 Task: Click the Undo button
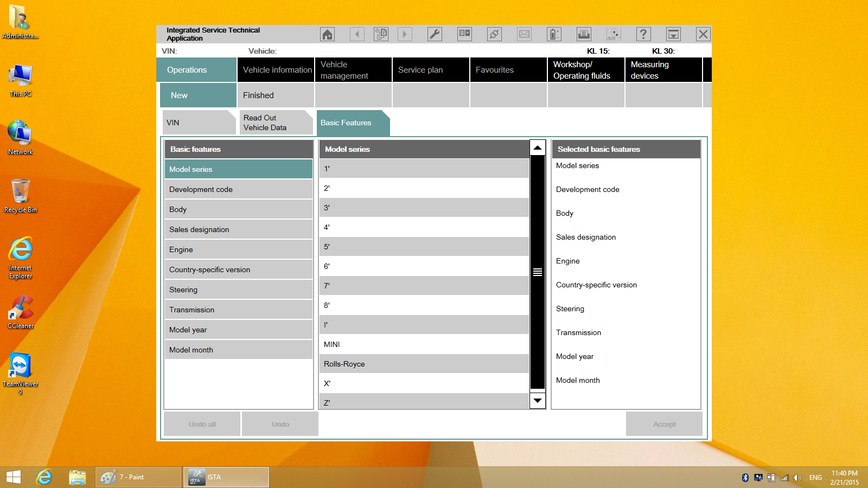tap(280, 424)
